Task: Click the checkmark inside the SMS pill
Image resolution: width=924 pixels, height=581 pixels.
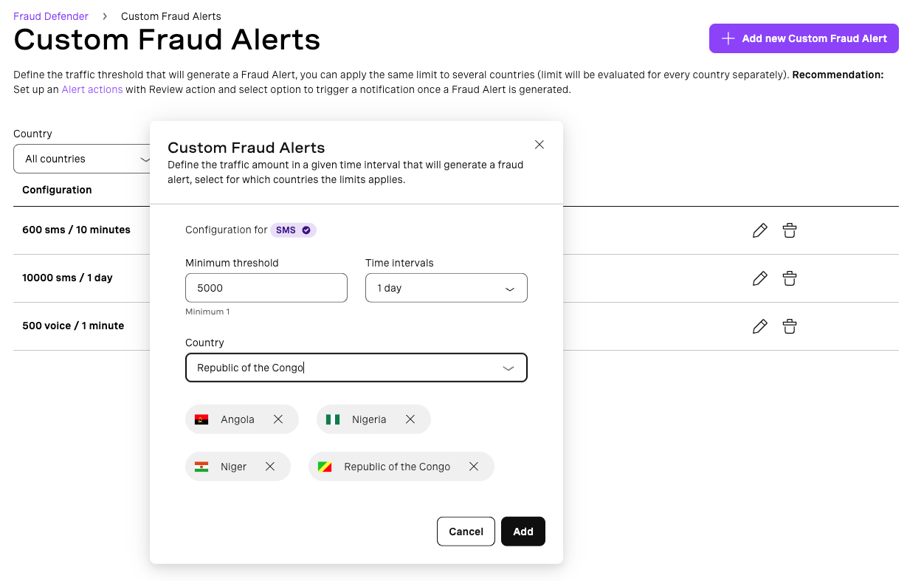Action: point(305,230)
